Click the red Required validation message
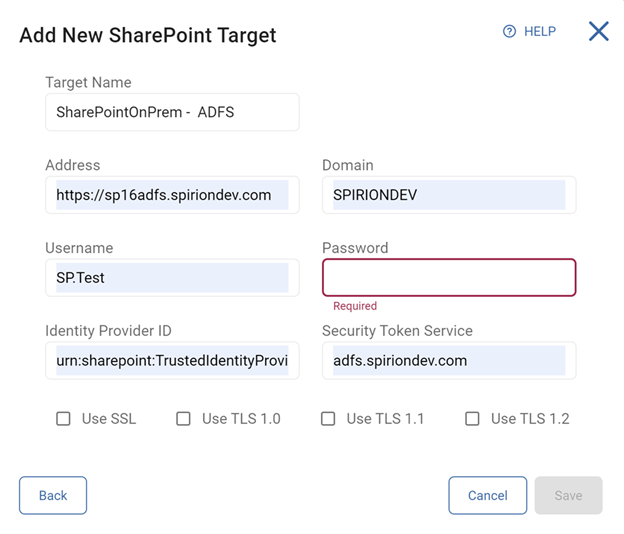The width and height of the screenshot is (624, 534). point(355,306)
